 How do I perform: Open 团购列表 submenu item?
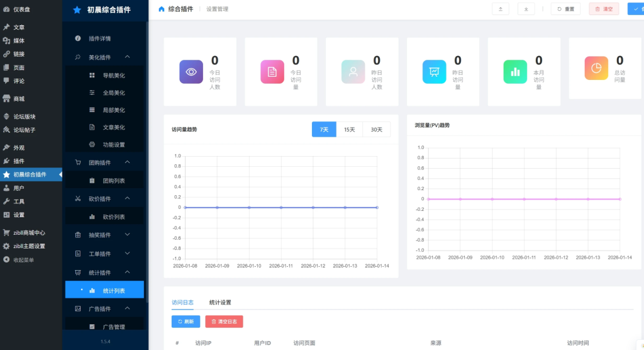pos(105,181)
